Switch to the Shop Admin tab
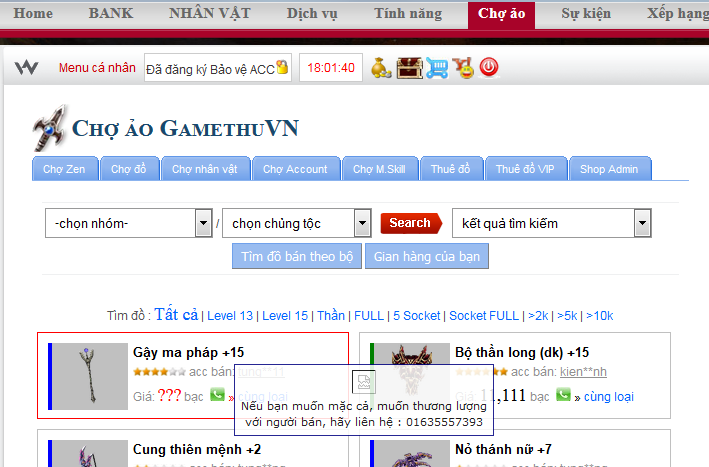Image resolution: width=709 pixels, height=467 pixels. click(x=609, y=169)
